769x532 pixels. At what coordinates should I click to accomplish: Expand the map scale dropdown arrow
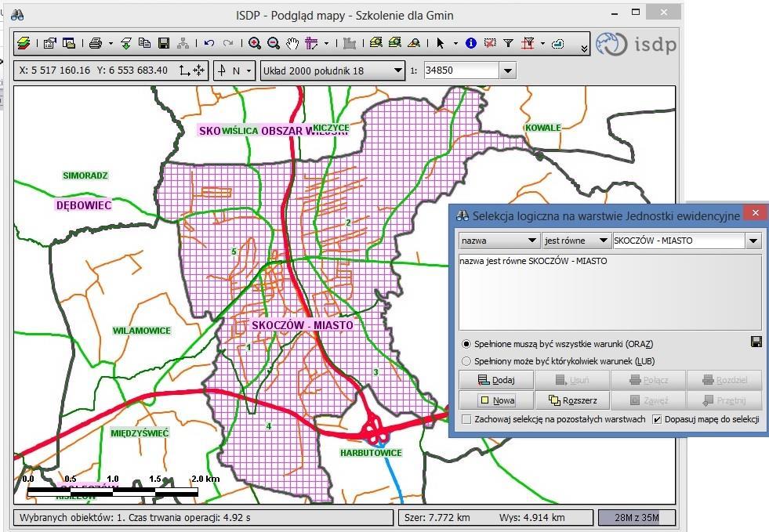pos(508,71)
